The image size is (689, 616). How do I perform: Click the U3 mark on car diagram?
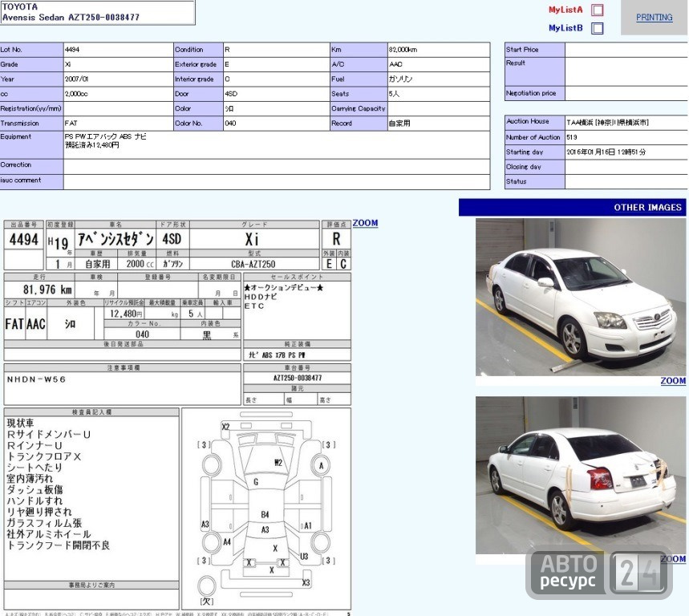click(x=304, y=557)
